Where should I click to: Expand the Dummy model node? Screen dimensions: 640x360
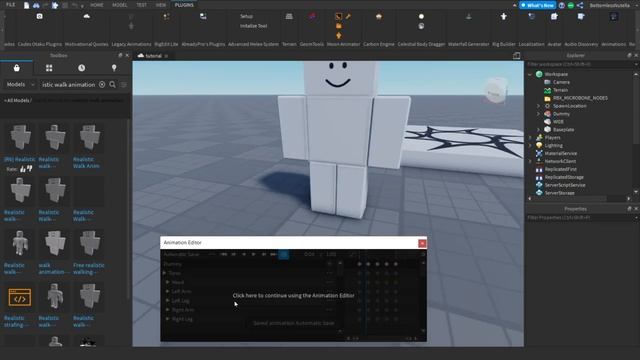pos(538,114)
